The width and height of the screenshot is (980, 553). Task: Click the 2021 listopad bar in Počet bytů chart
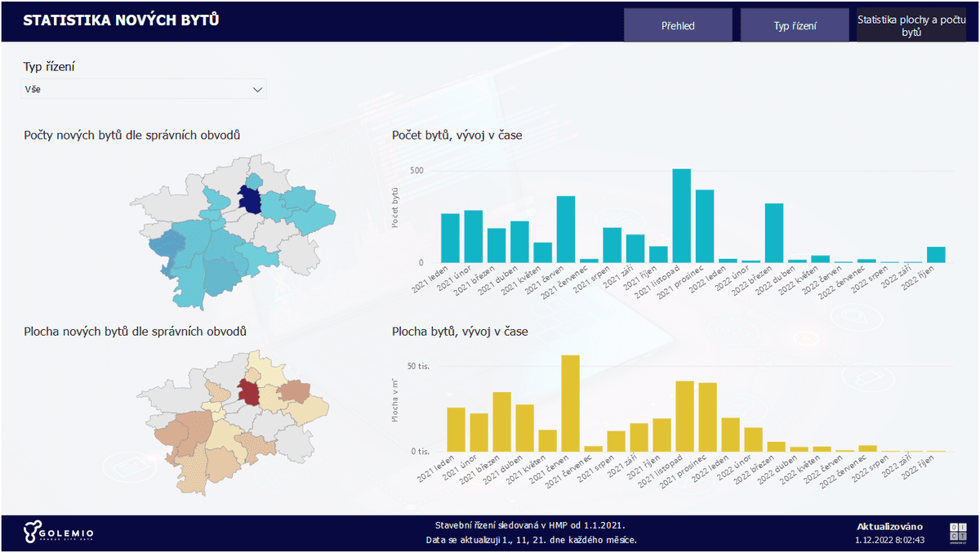point(682,216)
